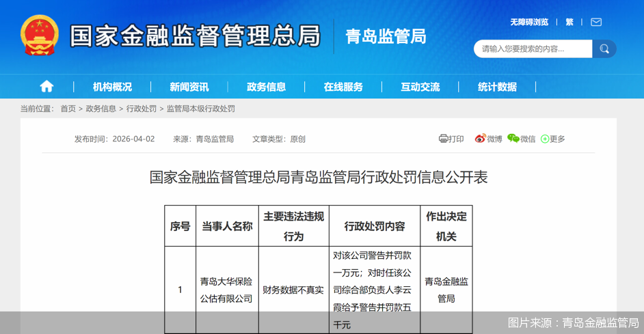Click the 当事人名称 table header

227,226
